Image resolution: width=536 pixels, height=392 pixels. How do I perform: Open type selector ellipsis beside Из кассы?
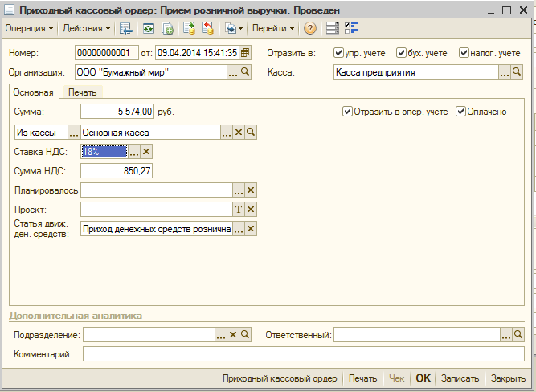(74, 133)
